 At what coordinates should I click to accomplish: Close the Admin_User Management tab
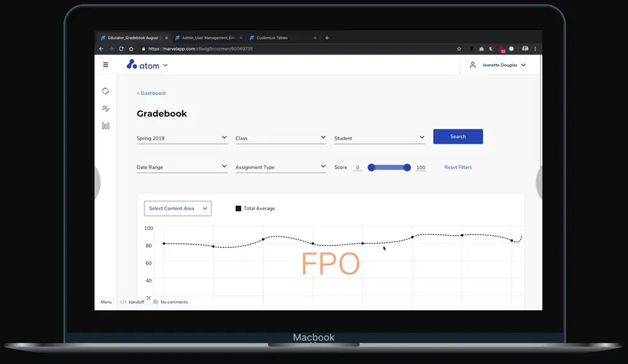click(241, 38)
